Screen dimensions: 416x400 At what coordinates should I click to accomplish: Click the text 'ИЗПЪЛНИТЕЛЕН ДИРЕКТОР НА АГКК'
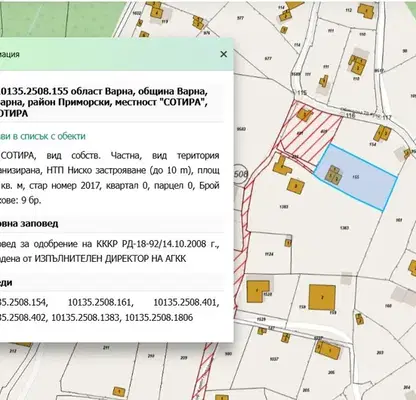[110, 259]
